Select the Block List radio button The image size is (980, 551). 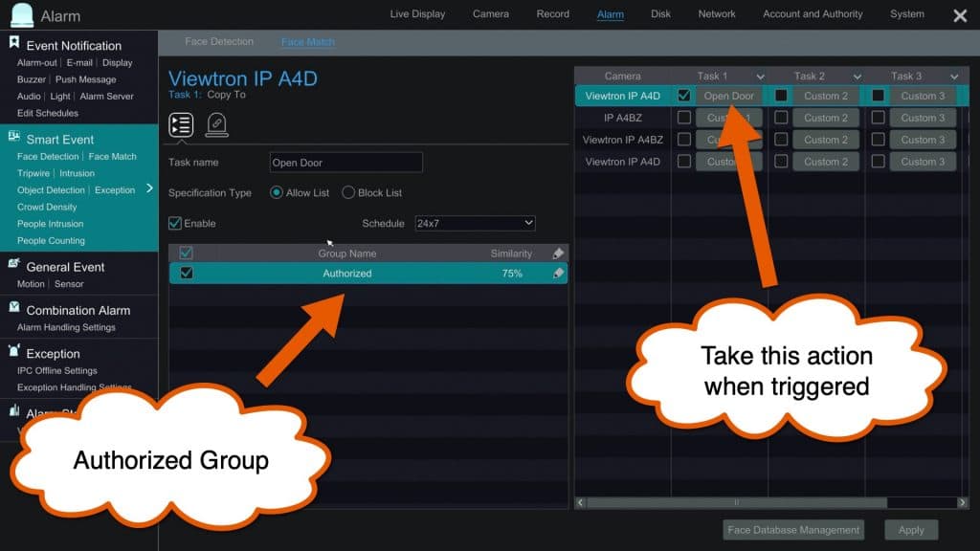click(x=348, y=192)
